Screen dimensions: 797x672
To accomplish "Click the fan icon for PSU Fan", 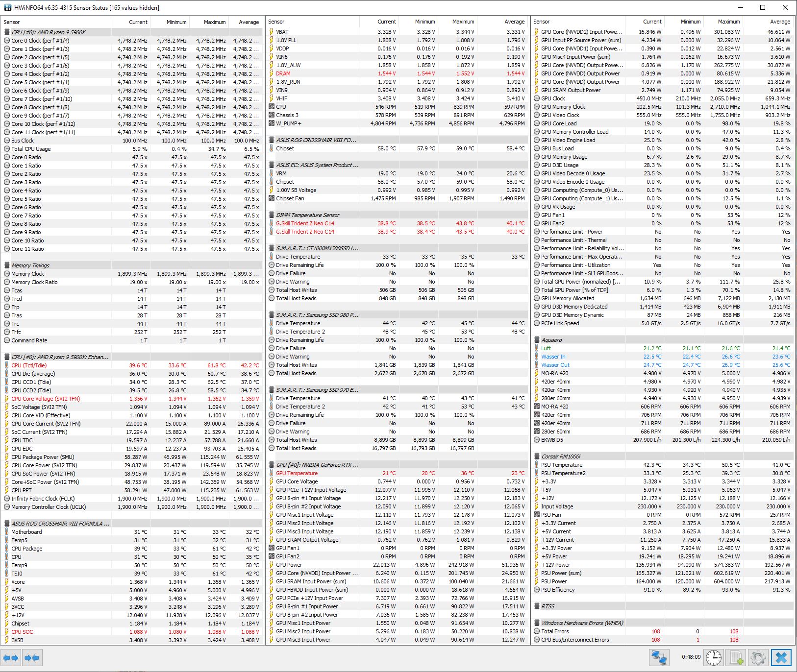I will pos(537,515).
